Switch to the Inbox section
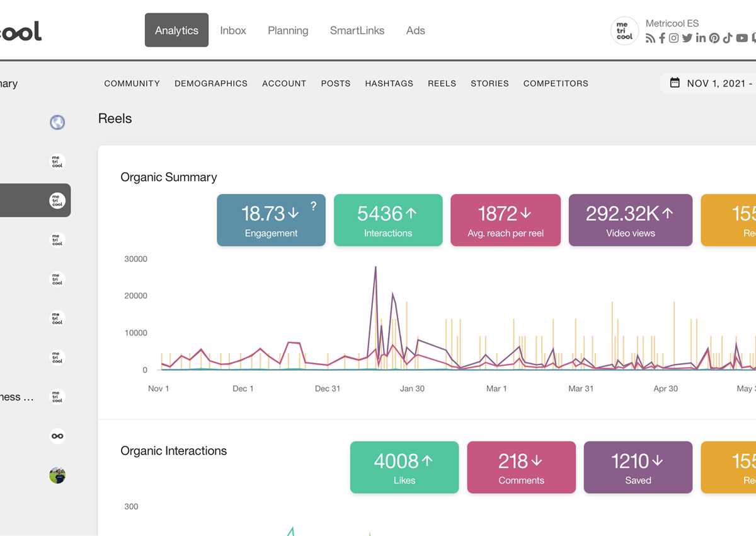The width and height of the screenshot is (756, 536). pos(233,30)
